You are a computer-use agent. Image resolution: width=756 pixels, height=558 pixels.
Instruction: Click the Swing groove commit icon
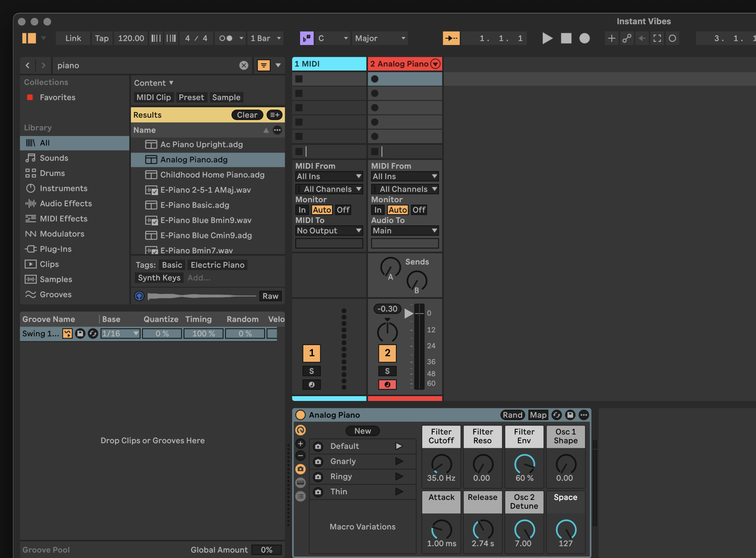tap(67, 334)
